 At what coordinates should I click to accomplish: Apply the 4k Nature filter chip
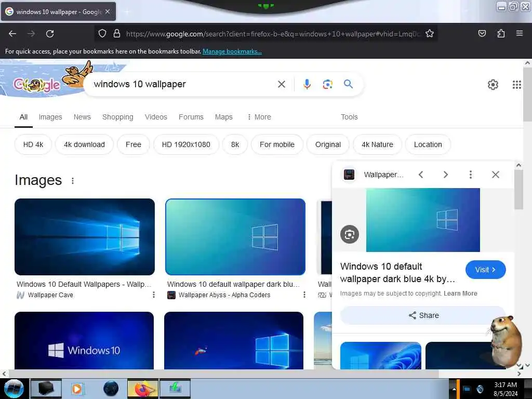[x=377, y=144]
